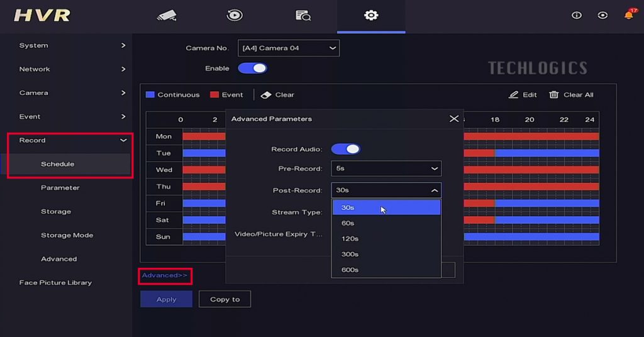Select the Continuous blue color swatch
The height and width of the screenshot is (337, 644).
[150, 95]
